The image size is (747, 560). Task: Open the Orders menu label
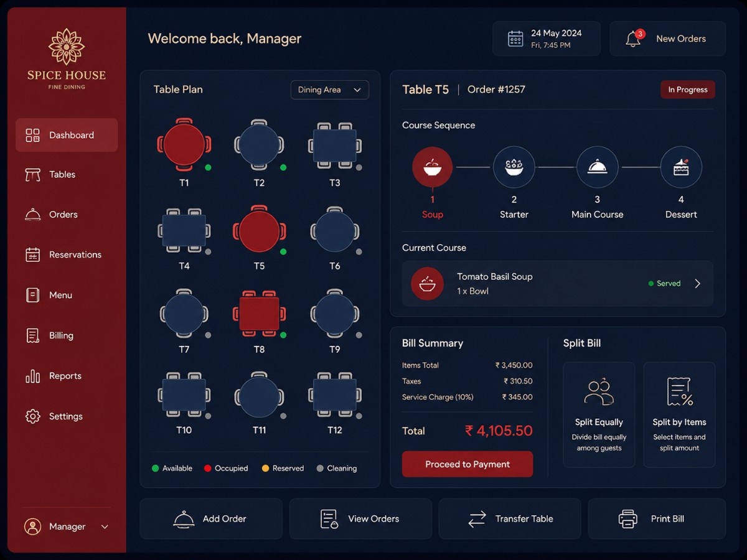(63, 215)
